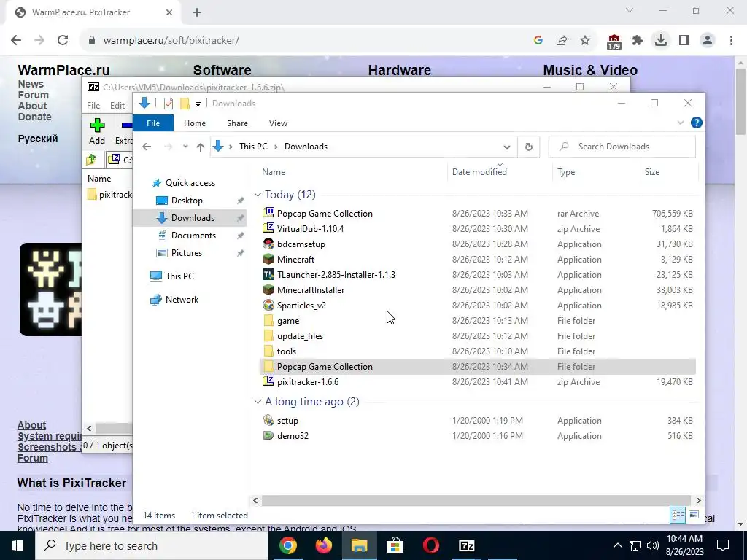Open 7-Zip Edit menu
This screenshot has height=560, width=747.
pyautogui.click(x=117, y=105)
